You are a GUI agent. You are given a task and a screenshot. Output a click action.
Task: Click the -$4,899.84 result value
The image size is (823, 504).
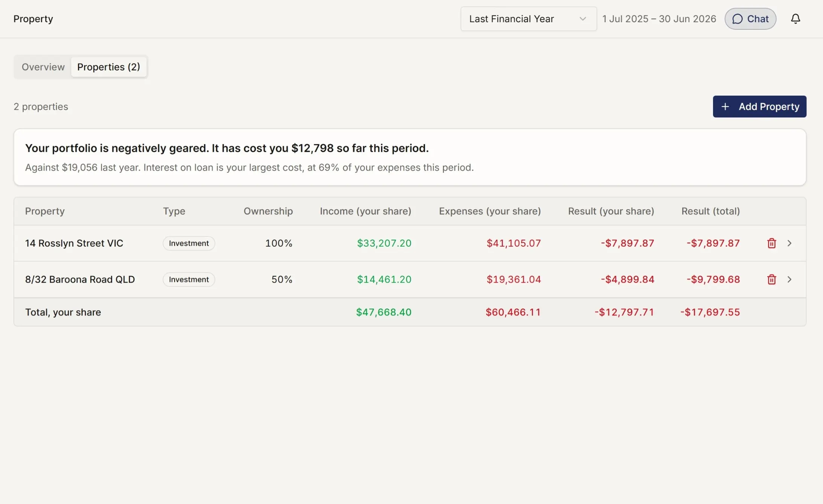(627, 279)
